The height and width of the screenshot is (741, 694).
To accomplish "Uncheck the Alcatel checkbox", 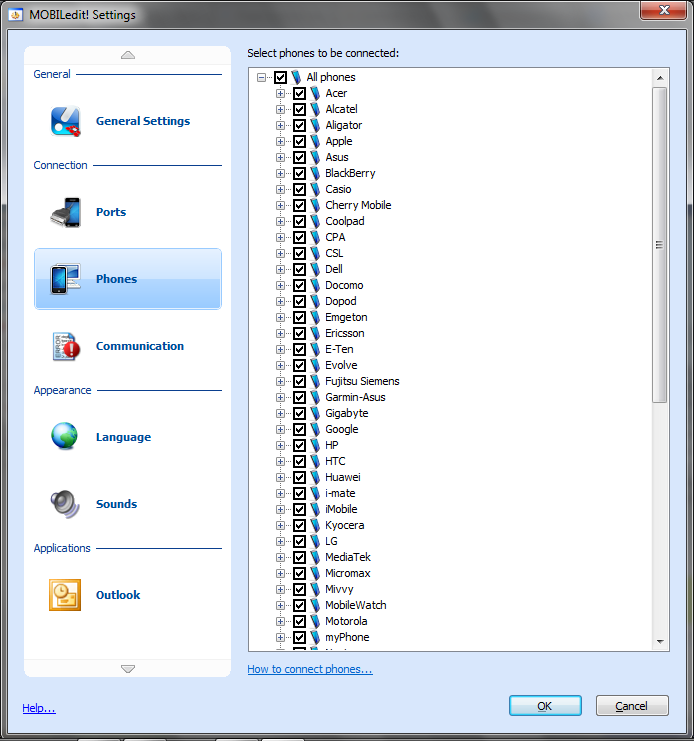I will click(300, 109).
